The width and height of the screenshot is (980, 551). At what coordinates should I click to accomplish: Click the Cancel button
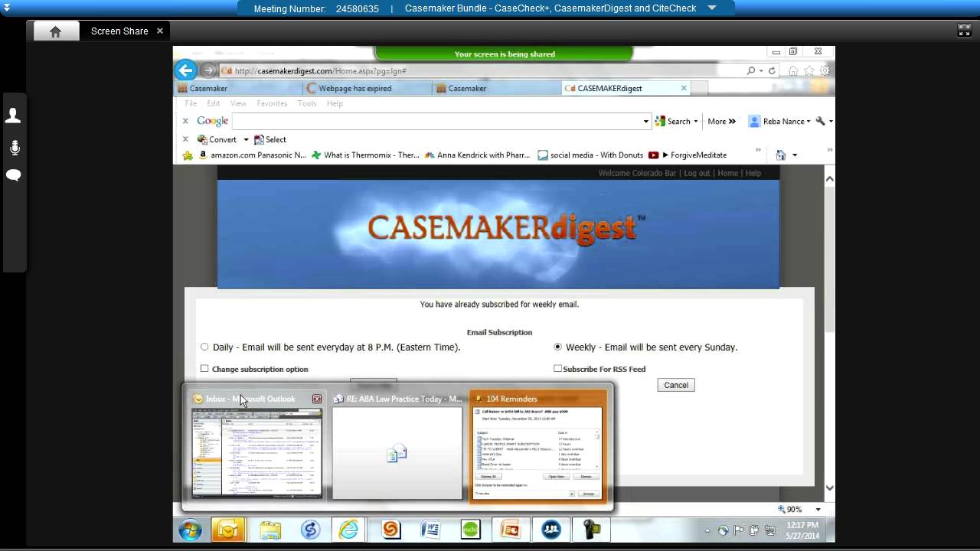click(676, 385)
